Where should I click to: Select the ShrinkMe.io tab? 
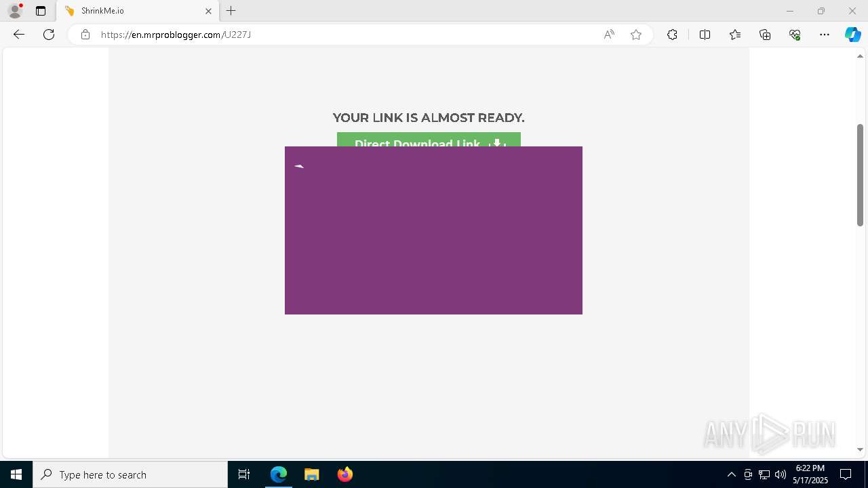coord(138,11)
